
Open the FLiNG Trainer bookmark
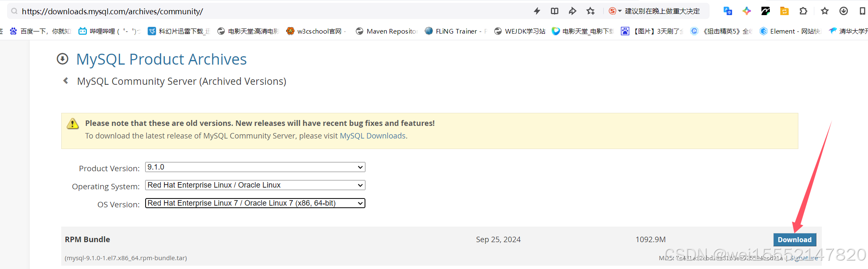click(x=456, y=31)
